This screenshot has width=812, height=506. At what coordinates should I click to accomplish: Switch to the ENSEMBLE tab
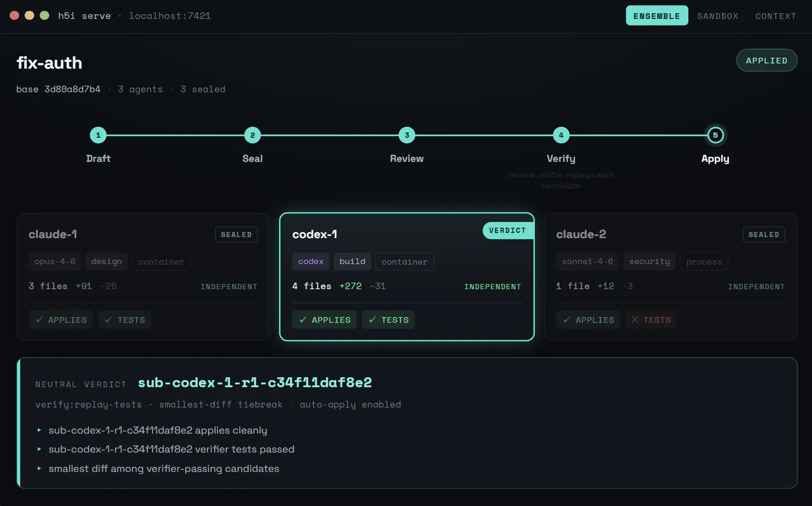[657, 16]
